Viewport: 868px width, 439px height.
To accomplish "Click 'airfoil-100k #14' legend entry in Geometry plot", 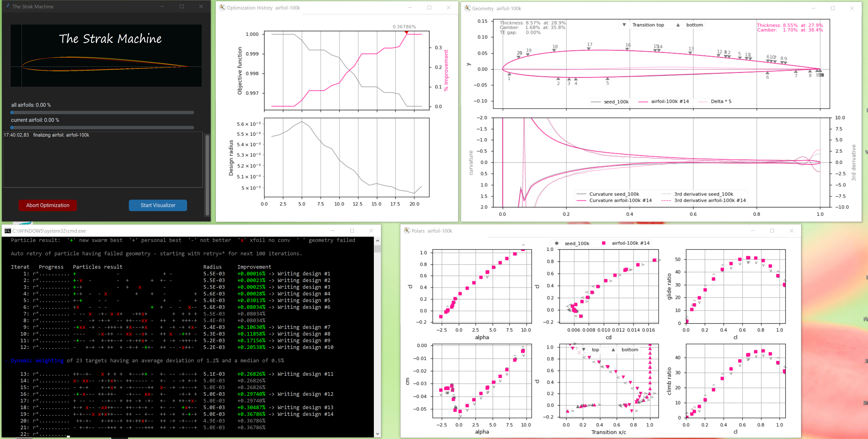I will (664, 101).
